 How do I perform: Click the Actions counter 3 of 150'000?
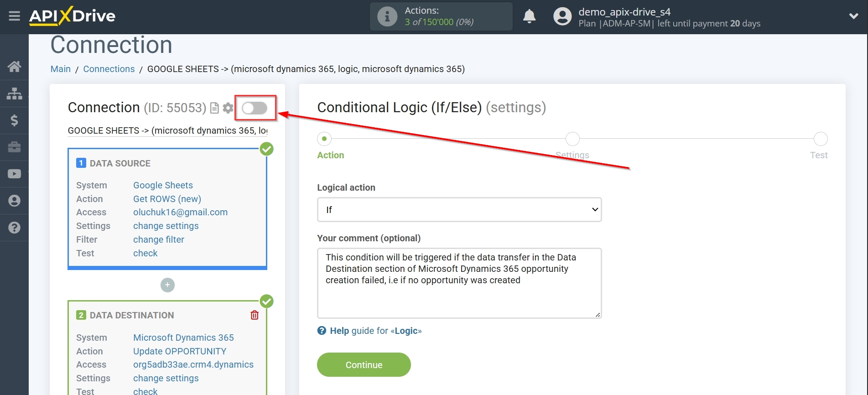coord(439,22)
